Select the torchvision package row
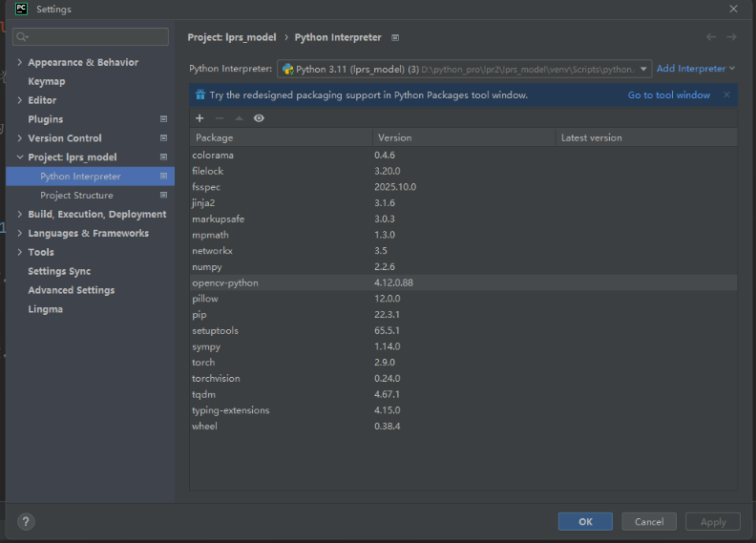 click(463, 378)
